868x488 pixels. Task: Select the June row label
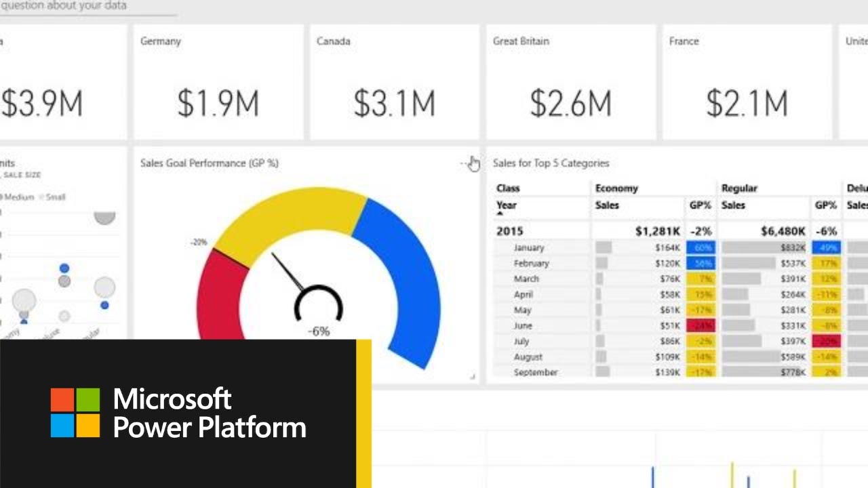point(523,325)
